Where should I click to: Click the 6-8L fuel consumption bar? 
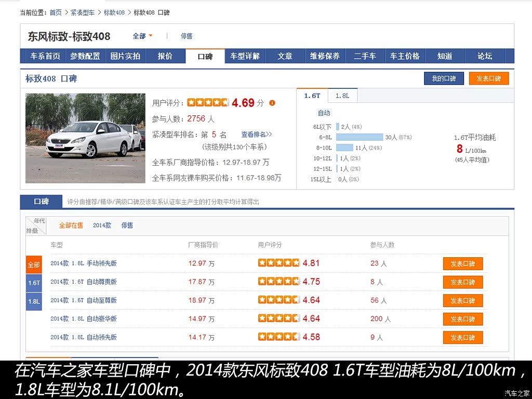(360, 137)
